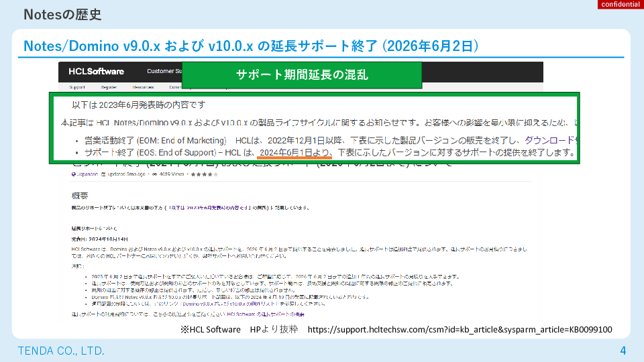Click the slide title about 延長サポート終了
Viewport: 644px width, 362px height.
(251, 46)
